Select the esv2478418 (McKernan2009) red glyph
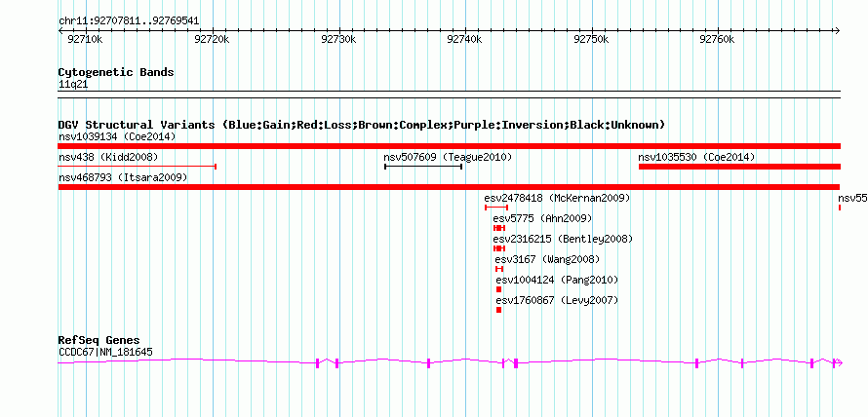Viewport: 868px width, 417px height. click(x=496, y=208)
